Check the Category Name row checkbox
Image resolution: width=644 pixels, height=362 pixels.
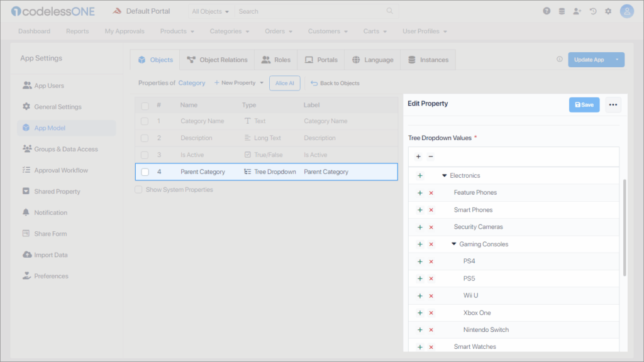[x=145, y=121]
